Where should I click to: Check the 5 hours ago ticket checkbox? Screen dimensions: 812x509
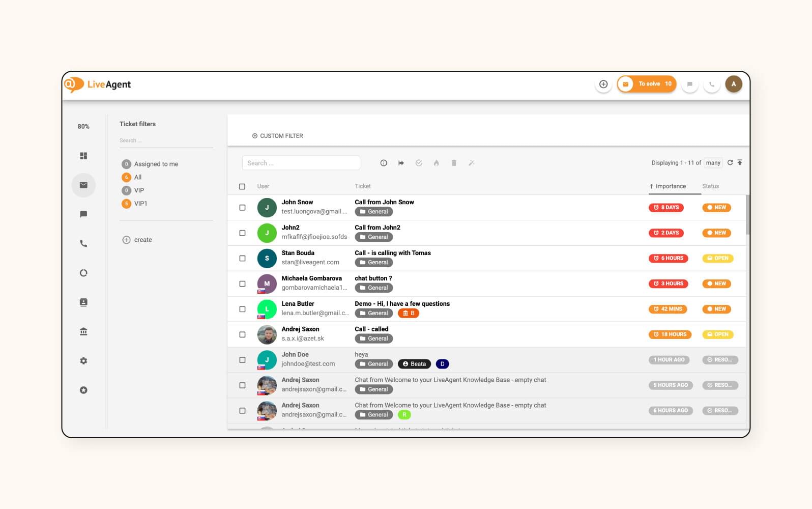pyautogui.click(x=242, y=385)
